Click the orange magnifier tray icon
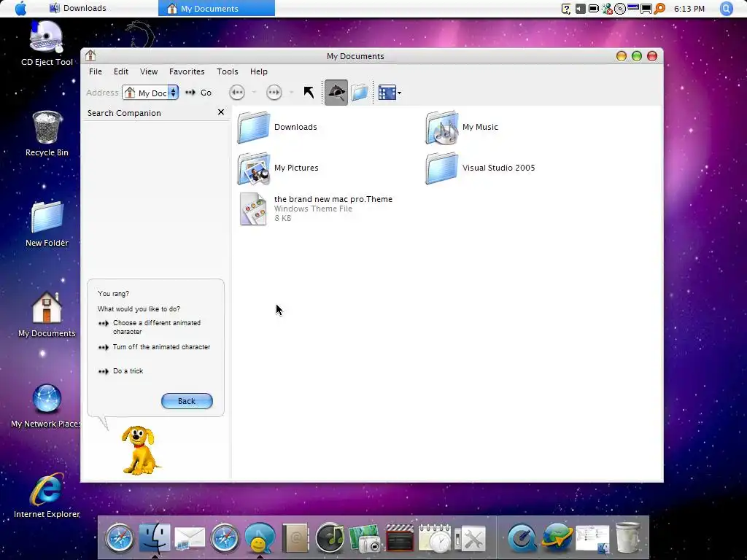Viewport: 747px width, 560px height. point(659,9)
